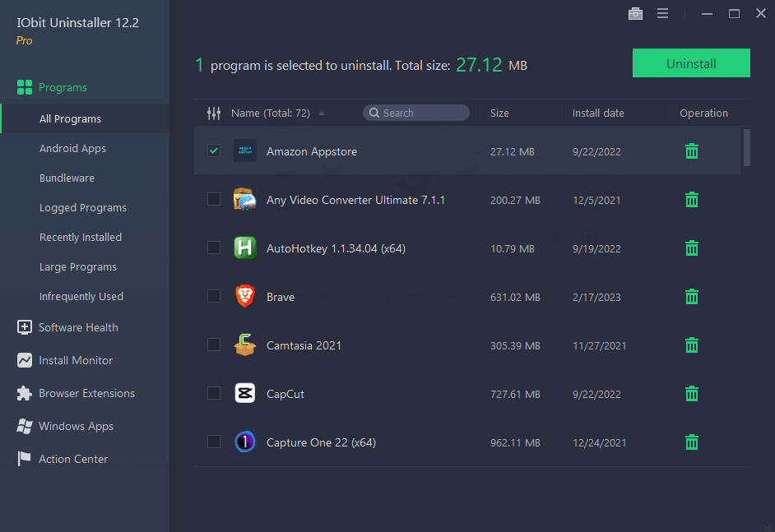Select the Capture One 22 (x64) name
This screenshot has height=532, width=775.
tap(321, 442)
